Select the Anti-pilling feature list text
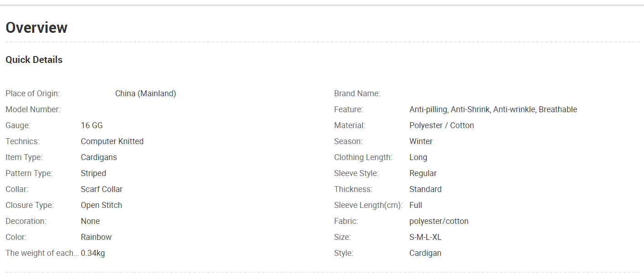 click(493, 109)
